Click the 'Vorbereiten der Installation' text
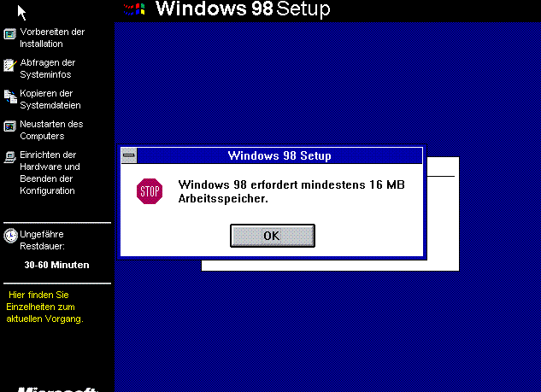 point(52,38)
